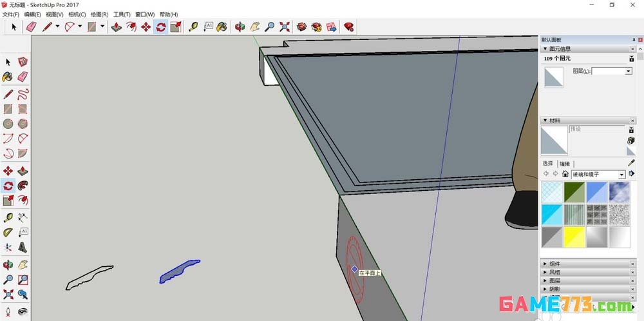
Task: Choose the dark green material swatch
Action: coord(574,192)
